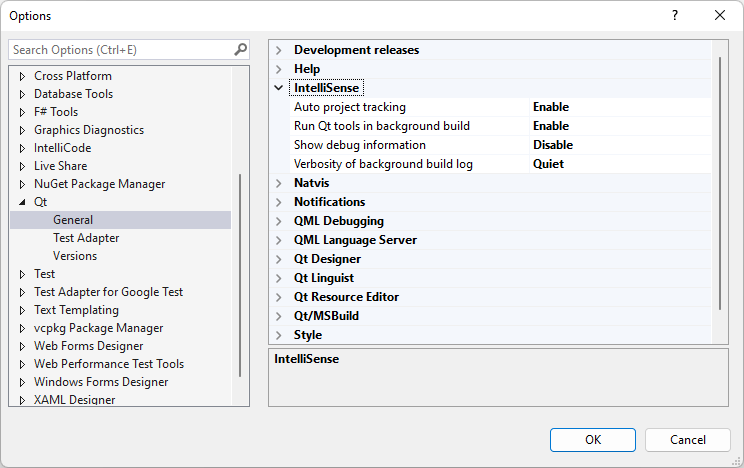Expand the Notifications category chevron
The width and height of the screenshot is (744, 468).
coord(279,202)
